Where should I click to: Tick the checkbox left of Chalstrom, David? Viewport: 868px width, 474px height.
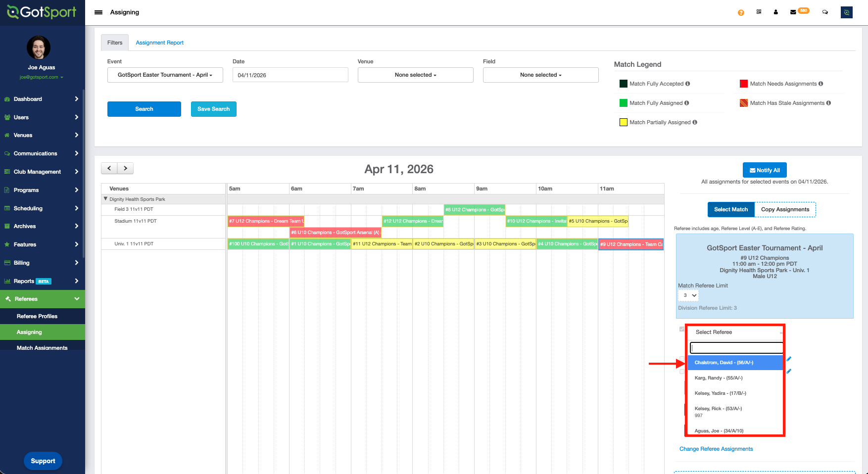coord(682,359)
